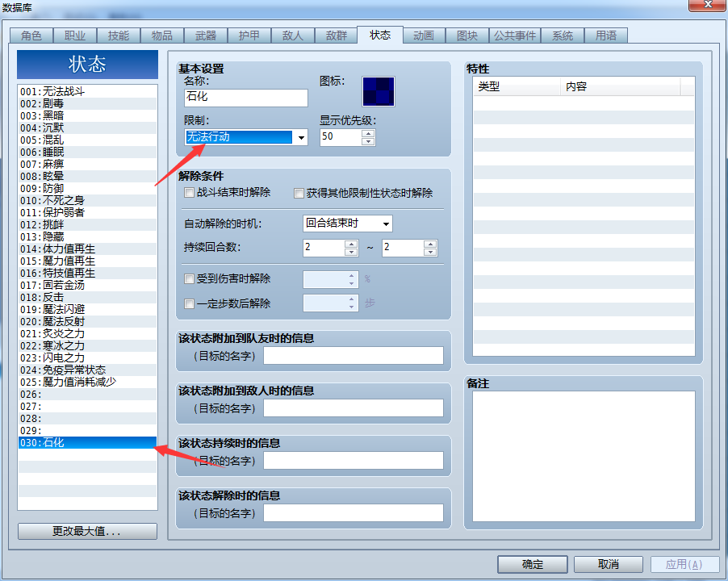Enable 战斗结束时解除 checkbox
The image size is (728, 581).
[x=189, y=193]
